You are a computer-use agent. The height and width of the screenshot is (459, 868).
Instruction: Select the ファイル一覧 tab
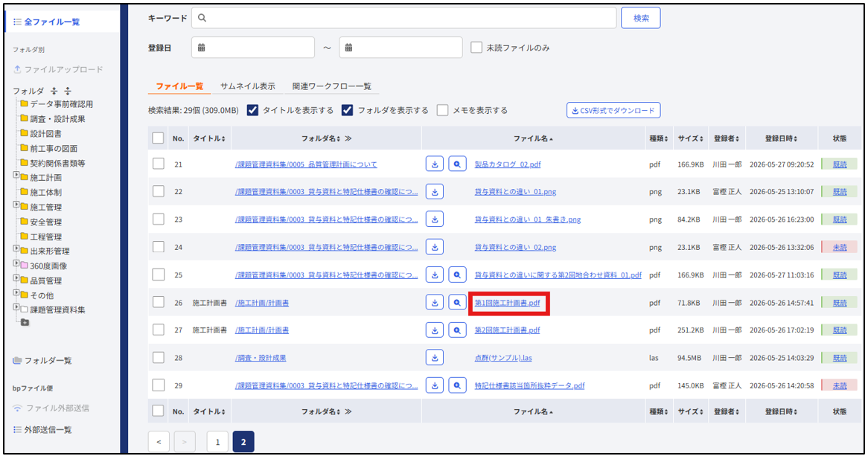tap(179, 86)
